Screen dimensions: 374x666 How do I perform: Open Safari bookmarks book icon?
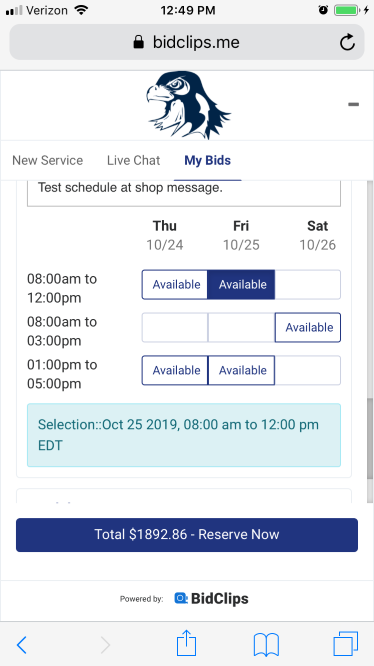point(266,645)
